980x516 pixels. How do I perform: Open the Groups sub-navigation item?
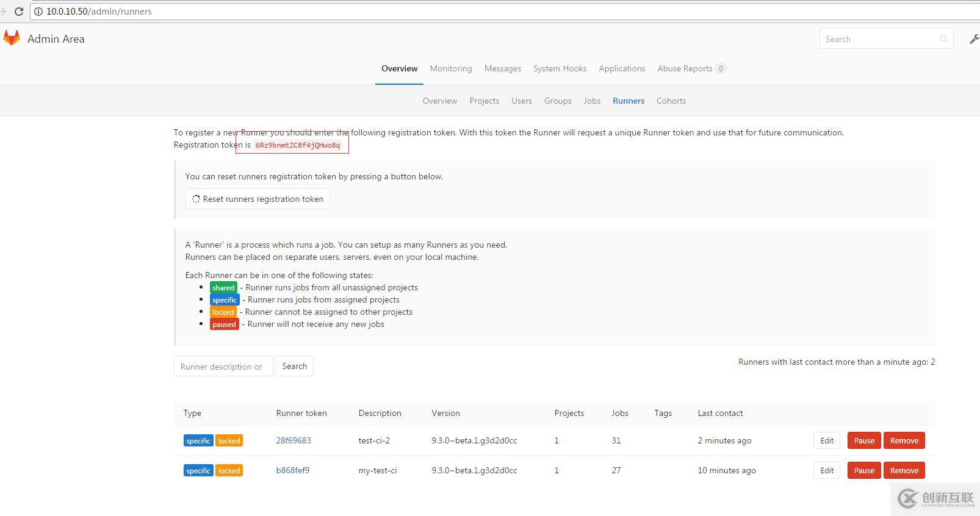click(x=557, y=101)
